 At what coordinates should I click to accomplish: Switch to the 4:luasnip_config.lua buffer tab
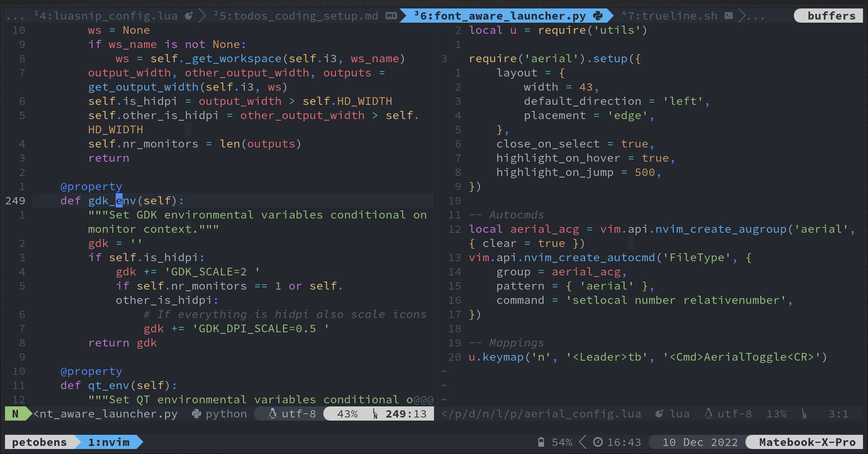coord(111,16)
